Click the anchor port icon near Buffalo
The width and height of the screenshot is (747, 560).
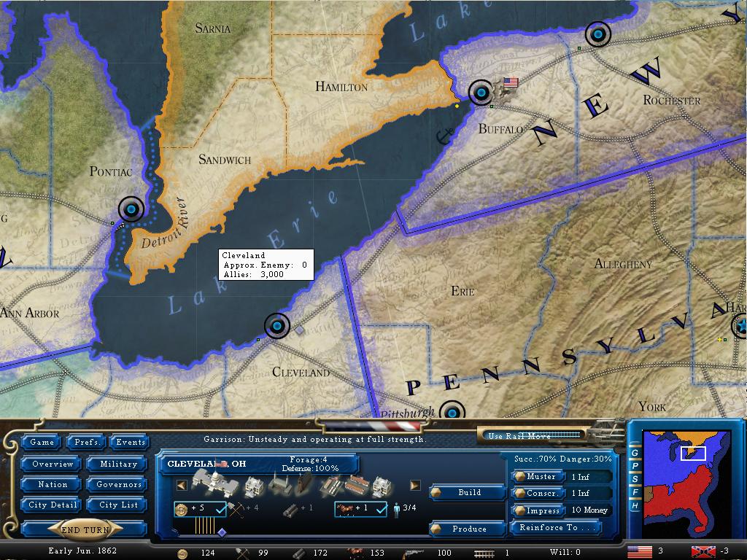(x=445, y=136)
